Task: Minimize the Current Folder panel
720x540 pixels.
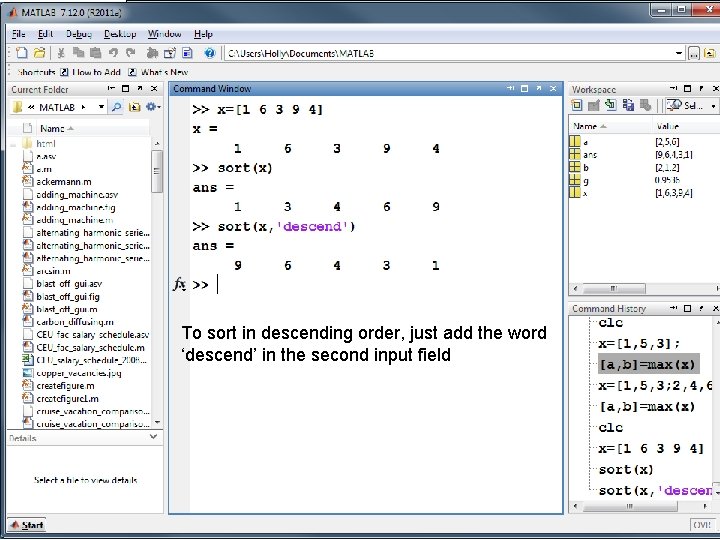Action: coord(111,88)
